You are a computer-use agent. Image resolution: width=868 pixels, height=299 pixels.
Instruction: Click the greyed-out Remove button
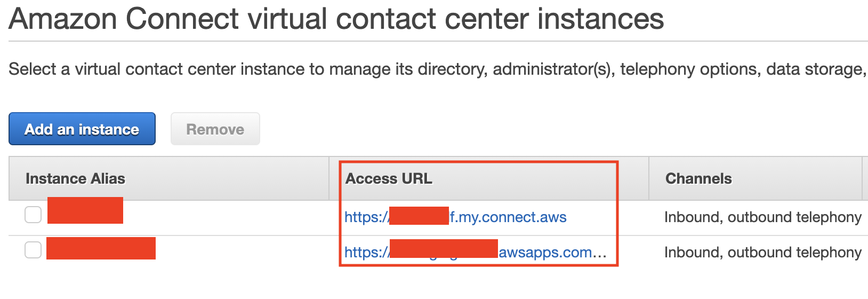pos(215,129)
